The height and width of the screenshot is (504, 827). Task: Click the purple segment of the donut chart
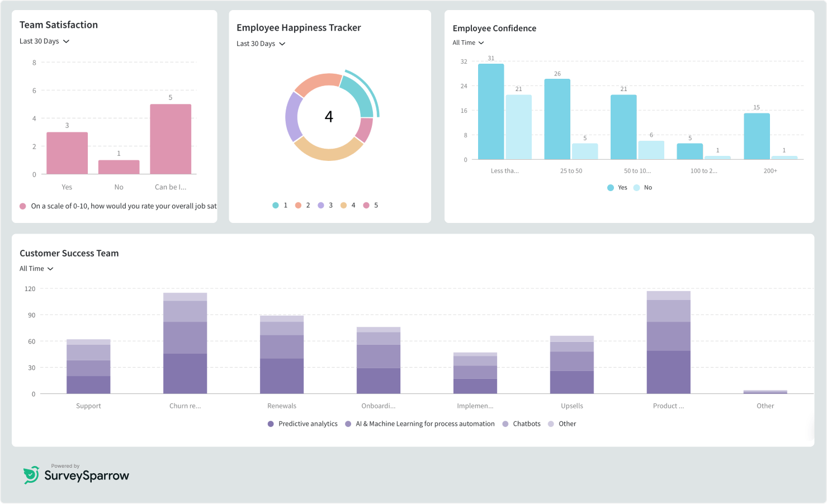pos(292,117)
